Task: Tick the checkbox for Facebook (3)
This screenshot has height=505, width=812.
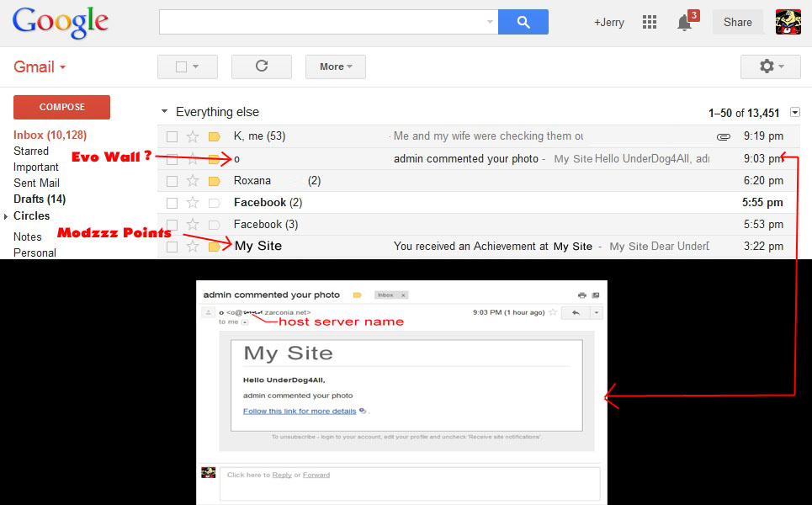Action: pos(172,225)
